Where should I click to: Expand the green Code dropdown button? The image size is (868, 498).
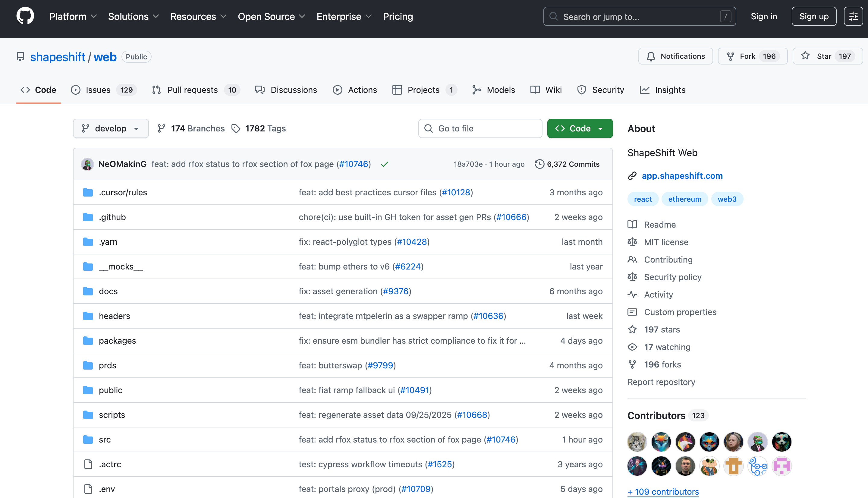coord(580,129)
